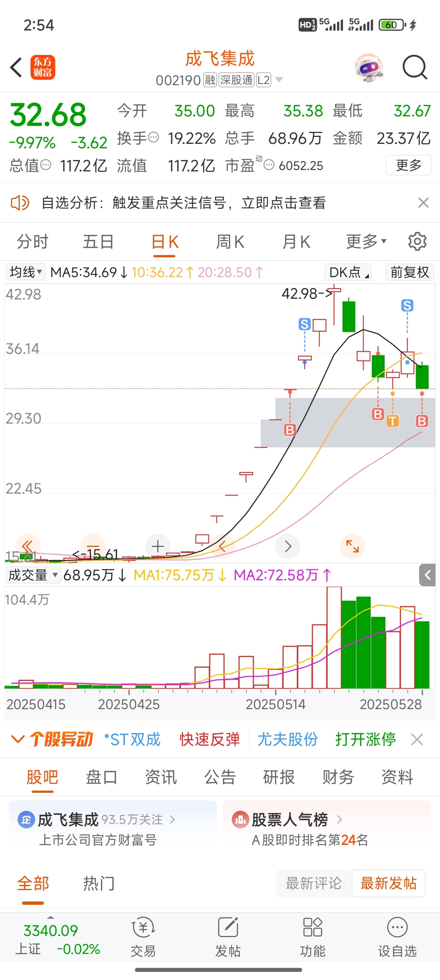Tap the orange T marker on chart
Image resolution: width=440 pixels, height=980 pixels.
pos(392,421)
